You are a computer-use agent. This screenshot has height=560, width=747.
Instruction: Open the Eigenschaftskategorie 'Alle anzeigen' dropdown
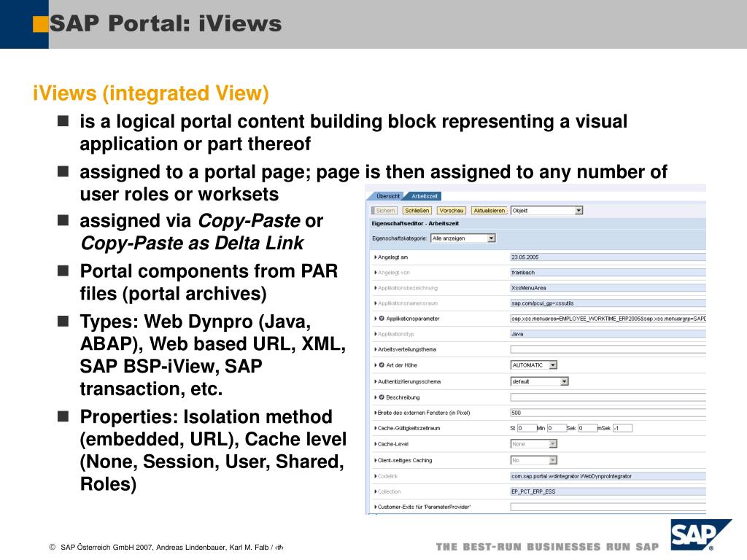coord(462,238)
